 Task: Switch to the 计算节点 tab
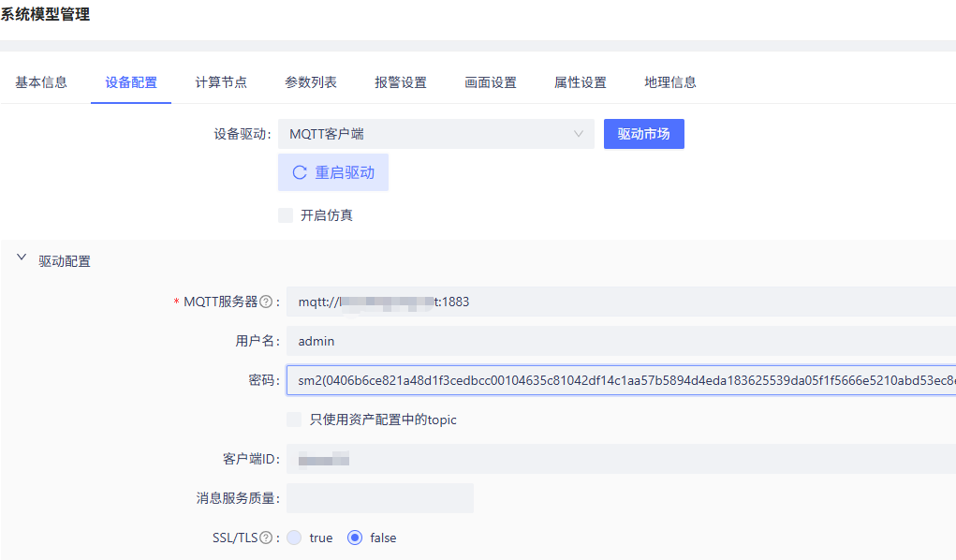[x=221, y=82]
